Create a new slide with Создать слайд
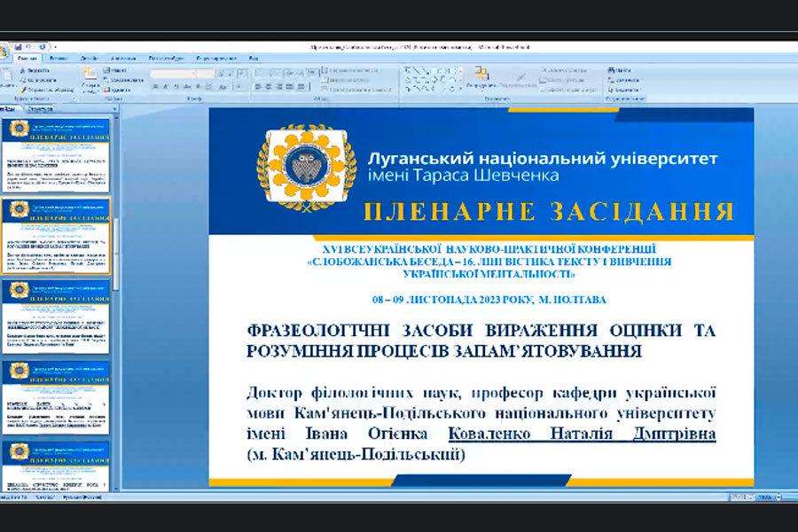The image size is (798, 532). pos(90,80)
